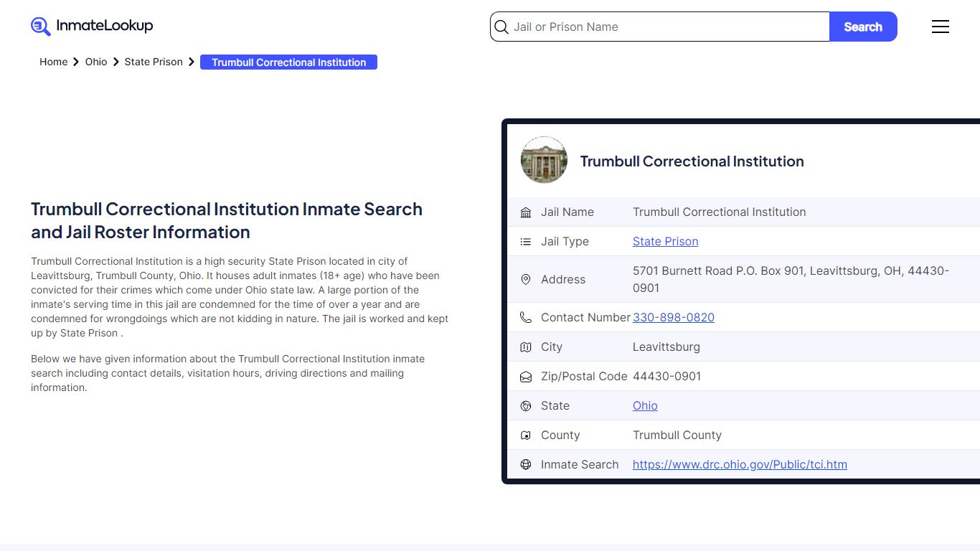980x551 pixels.
Task: Click the courthouse thumbnail image
Action: click(544, 160)
